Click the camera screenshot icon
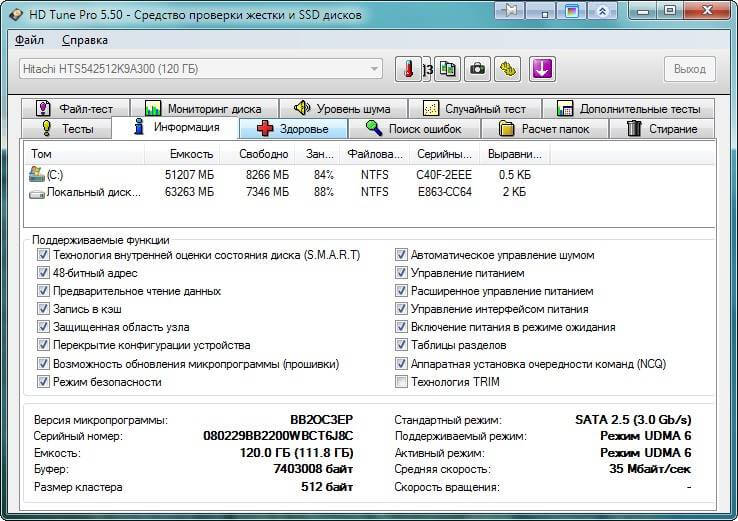Viewport: 738px width, 521px height. coord(478,69)
